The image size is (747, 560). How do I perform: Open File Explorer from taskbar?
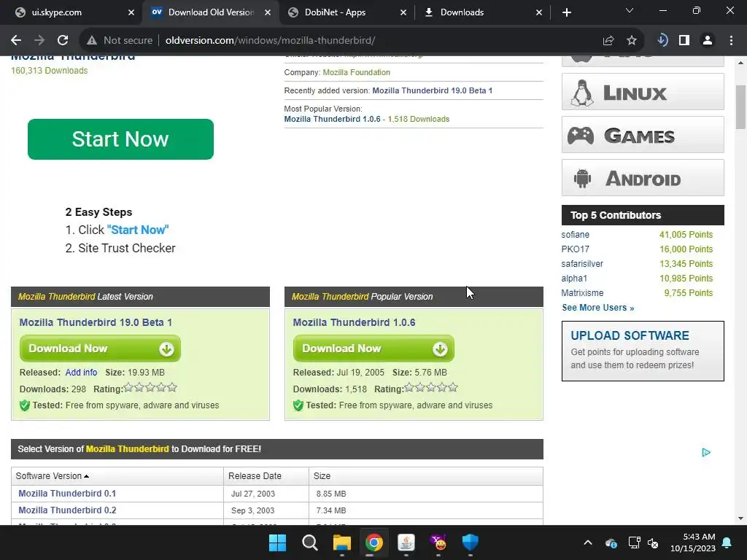(341, 542)
